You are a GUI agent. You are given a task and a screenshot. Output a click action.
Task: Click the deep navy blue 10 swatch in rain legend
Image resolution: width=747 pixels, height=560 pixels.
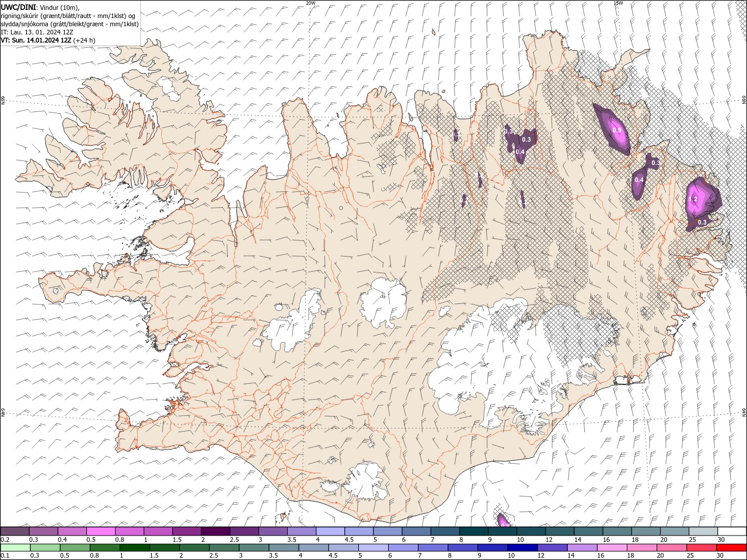pyautogui.click(x=522, y=548)
